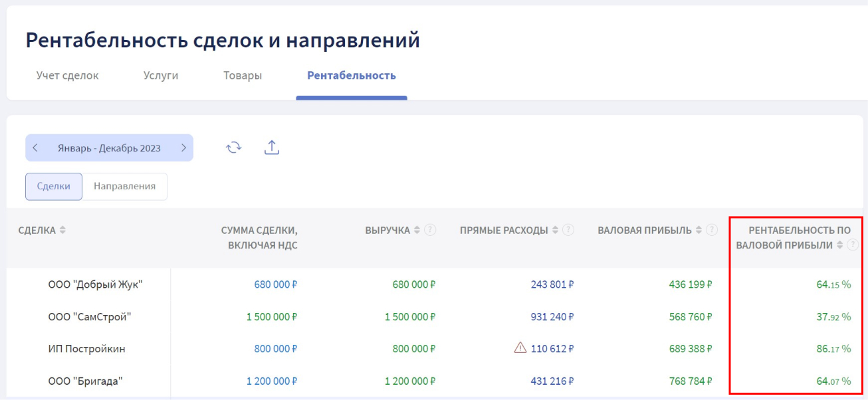Click help icon by Рентабельность по валовой прибыли
This screenshot has width=868, height=400.
[853, 245]
